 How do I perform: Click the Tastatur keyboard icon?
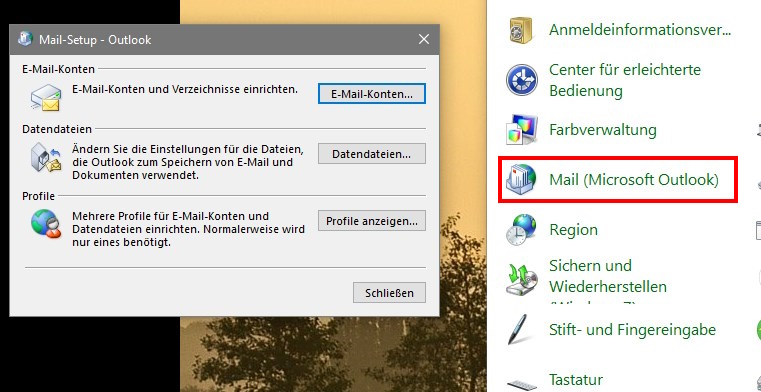(x=521, y=385)
